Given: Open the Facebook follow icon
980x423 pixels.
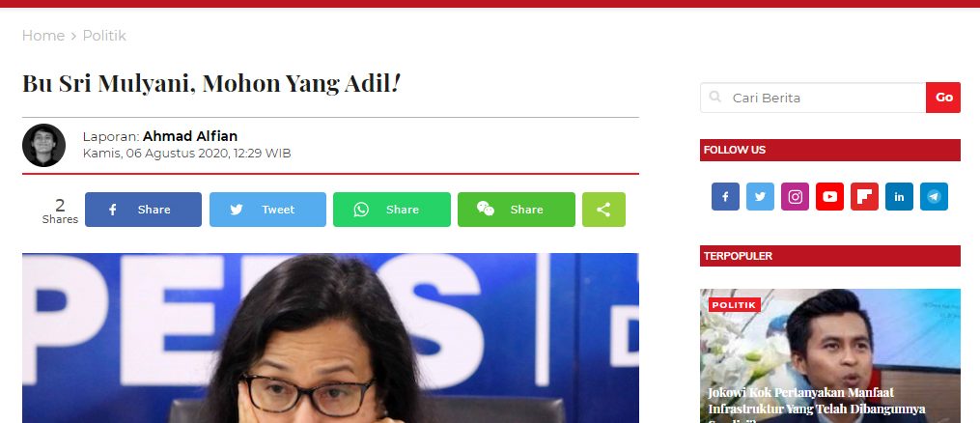Looking at the screenshot, I should click(x=725, y=196).
